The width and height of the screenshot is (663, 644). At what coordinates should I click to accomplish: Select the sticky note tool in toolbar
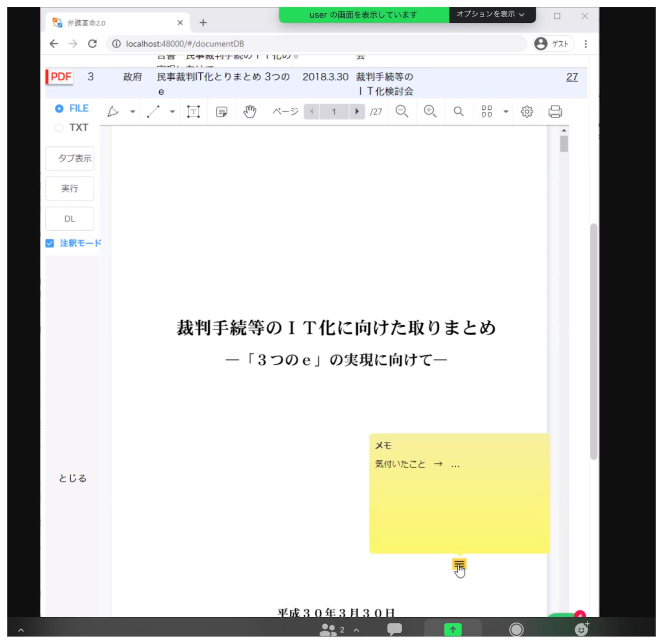[222, 112]
